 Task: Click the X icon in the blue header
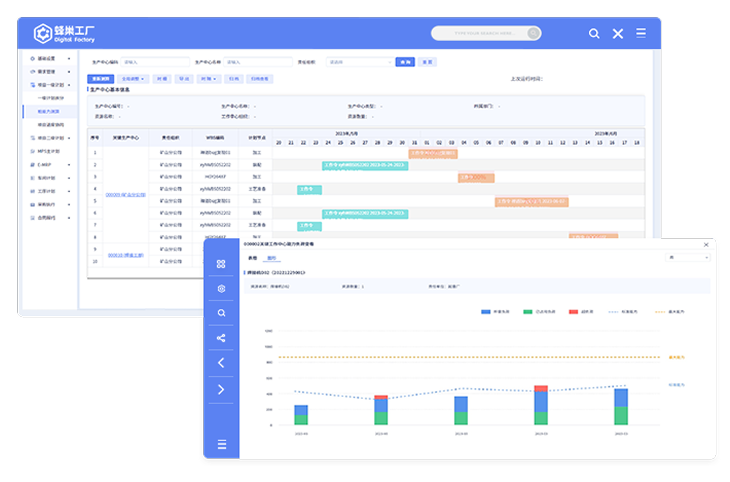tap(618, 34)
